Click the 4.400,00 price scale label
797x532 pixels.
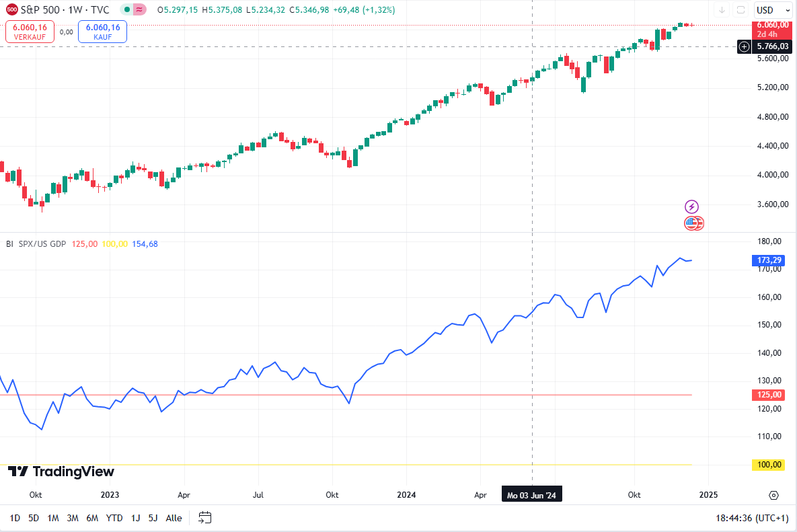pyautogui.click(x=773, y=146)
